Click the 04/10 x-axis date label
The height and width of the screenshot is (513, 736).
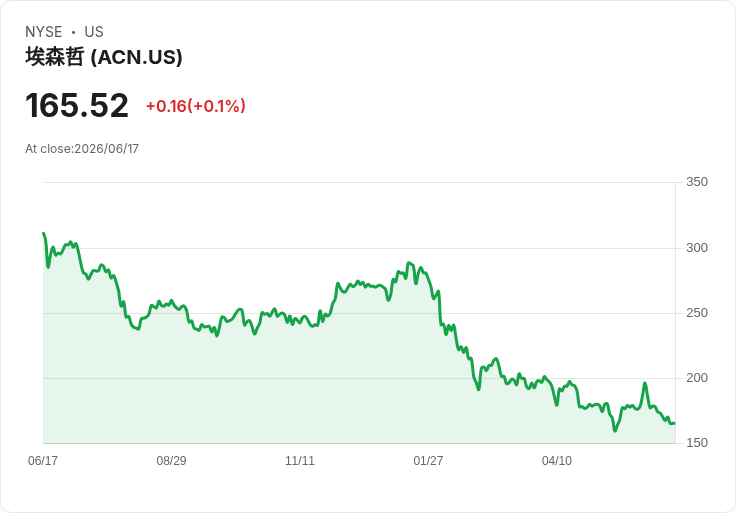pyautogui.click(x=557, y=460)
